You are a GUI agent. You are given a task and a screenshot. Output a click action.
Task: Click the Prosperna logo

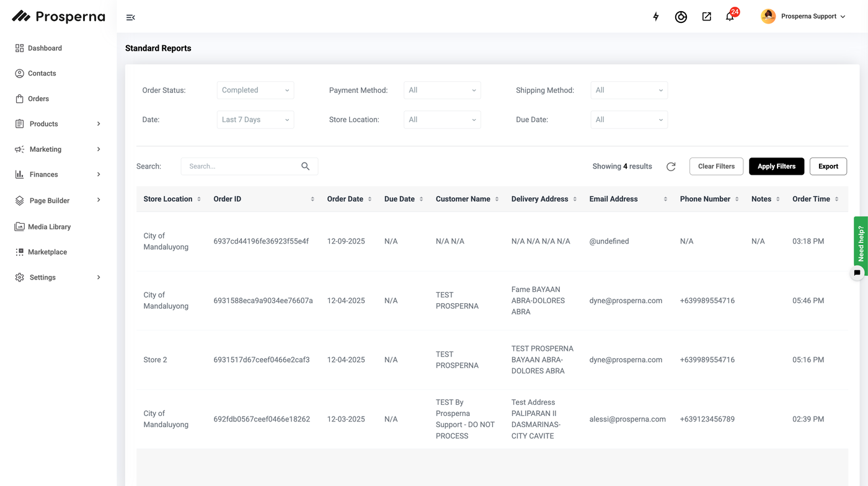(58, 17)
